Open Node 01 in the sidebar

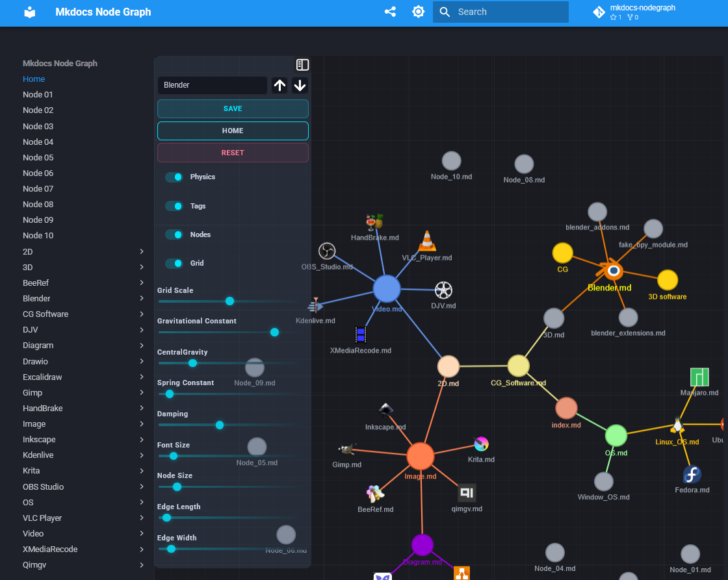click(38, 95)
